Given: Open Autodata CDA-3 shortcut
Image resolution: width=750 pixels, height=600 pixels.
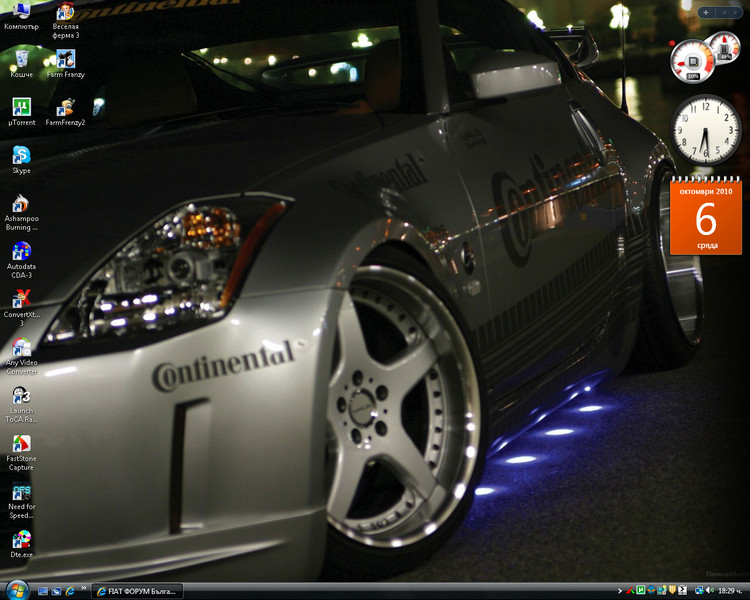Looking at the screenshot, I should [21, 252].
